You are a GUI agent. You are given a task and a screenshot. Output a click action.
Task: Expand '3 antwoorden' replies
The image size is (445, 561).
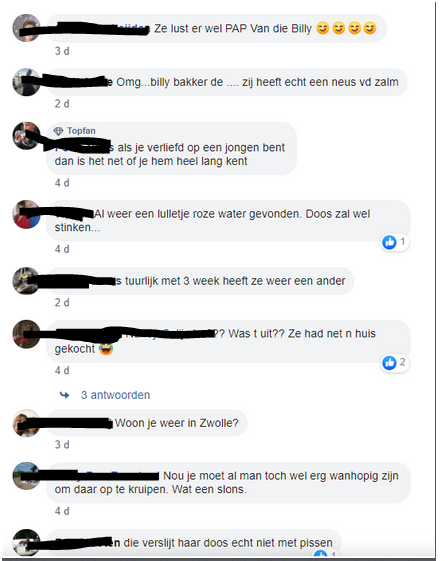point(115,395)
